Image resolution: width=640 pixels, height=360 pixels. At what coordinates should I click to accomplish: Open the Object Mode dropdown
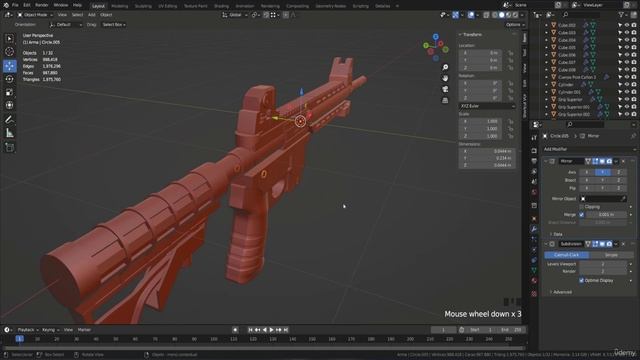click(35, 15)
